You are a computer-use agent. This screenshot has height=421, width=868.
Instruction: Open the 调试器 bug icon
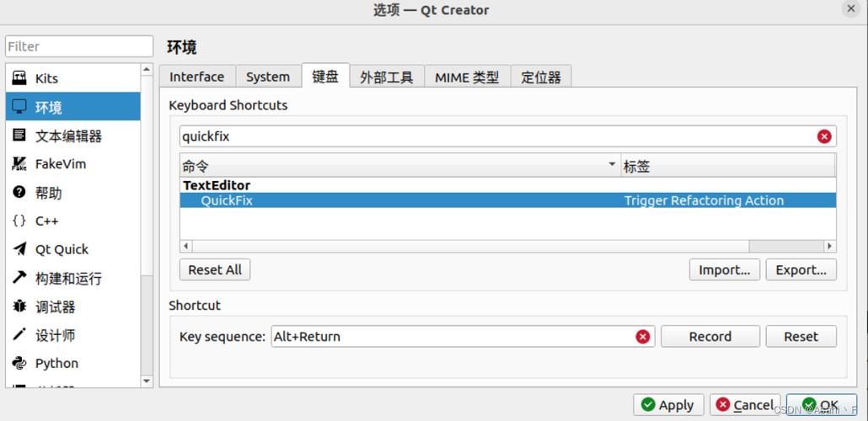point(19,306)
